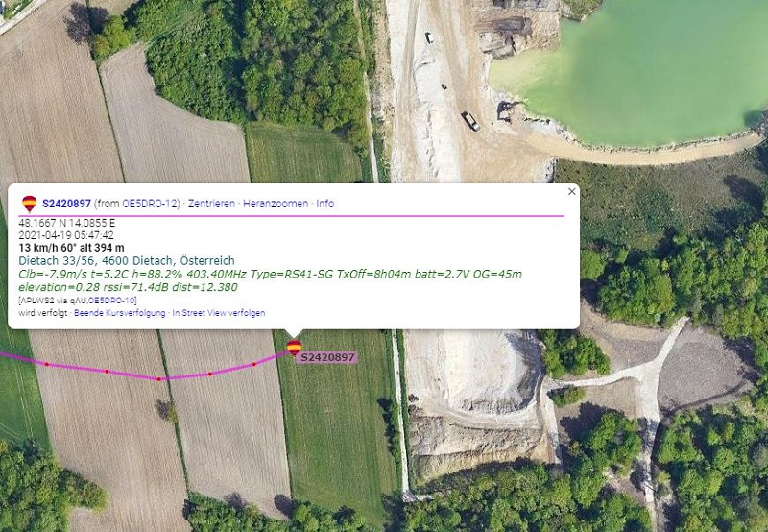Select the red track point nearest the balloon
The image size is (768, 532).
click(253, 364)
